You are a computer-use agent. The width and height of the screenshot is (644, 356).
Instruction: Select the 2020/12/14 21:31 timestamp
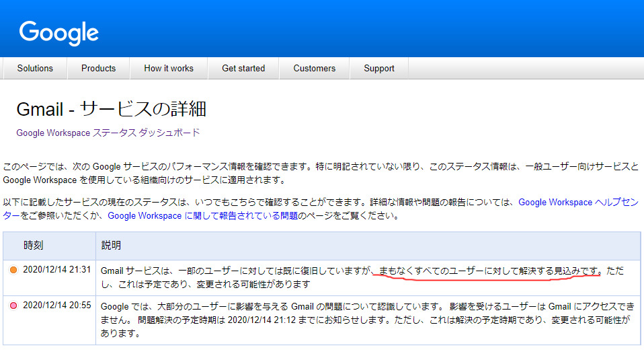point(56,270)
